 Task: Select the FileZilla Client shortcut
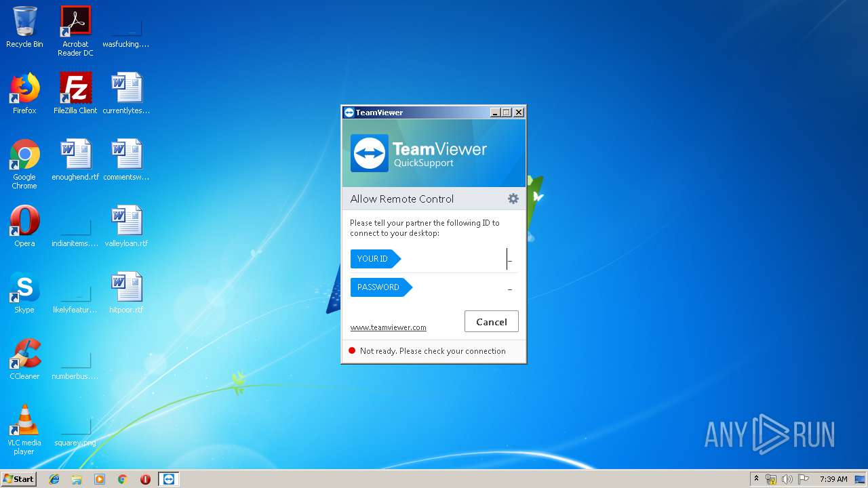click(75, 94)
